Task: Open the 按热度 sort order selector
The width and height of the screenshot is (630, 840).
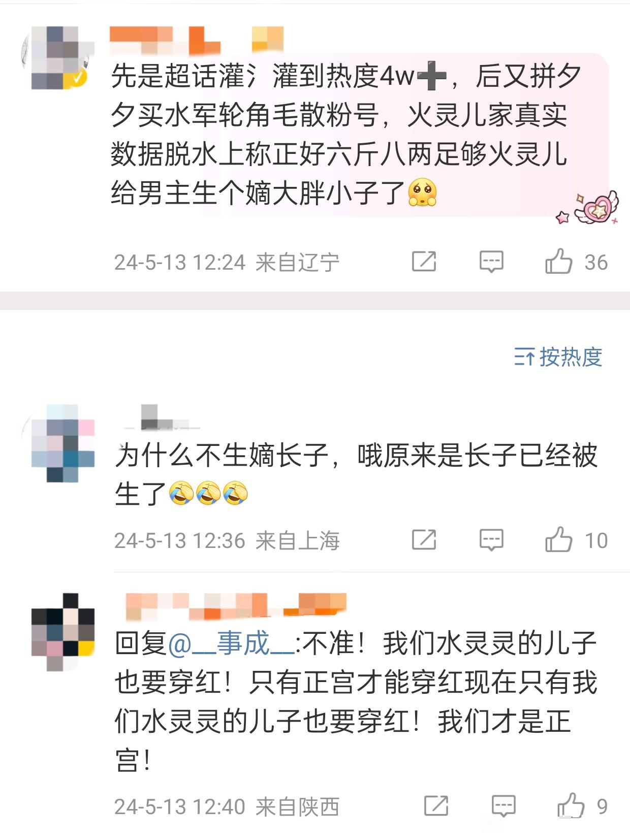Action: tap(558, 357)
